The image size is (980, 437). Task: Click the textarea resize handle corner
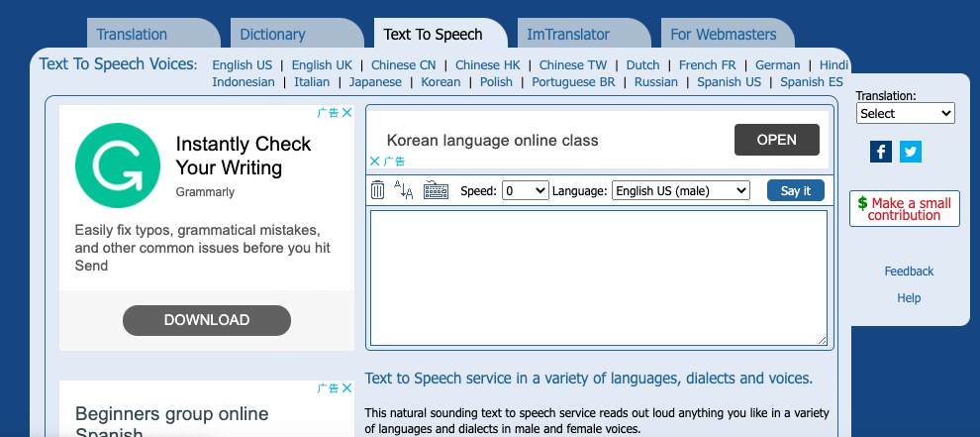pyautogui.click(x=822, y=341)
